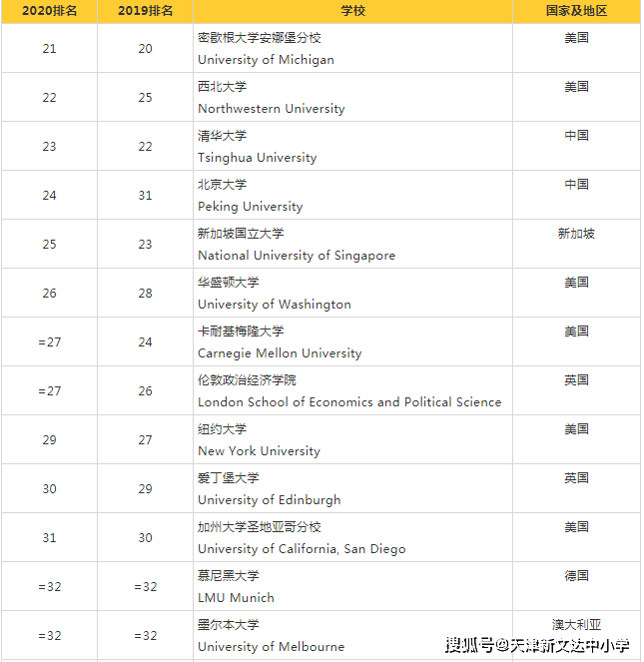Click the 2020排名 column header
This screenshot has height=662, width=644.
[49, 11]
